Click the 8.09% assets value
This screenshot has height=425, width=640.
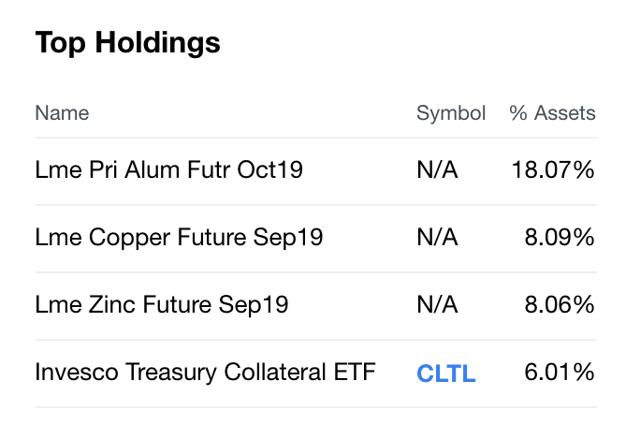click(559, 237)
